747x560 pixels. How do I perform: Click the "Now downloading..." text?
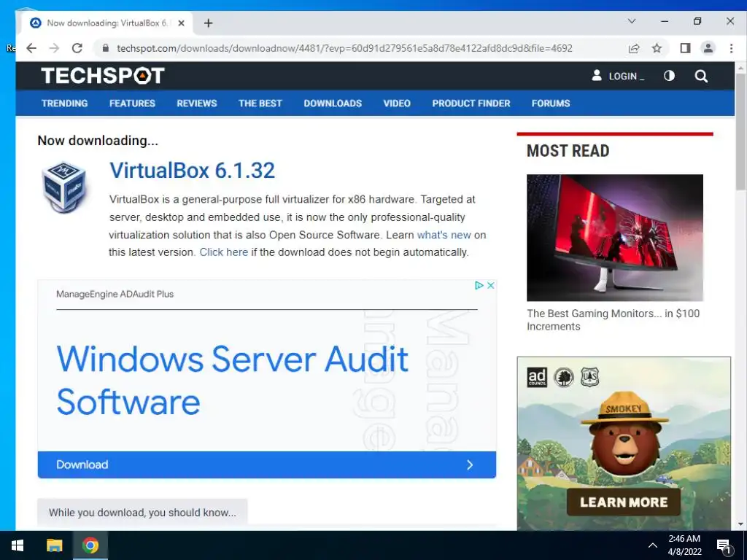[x=98, y=141]
